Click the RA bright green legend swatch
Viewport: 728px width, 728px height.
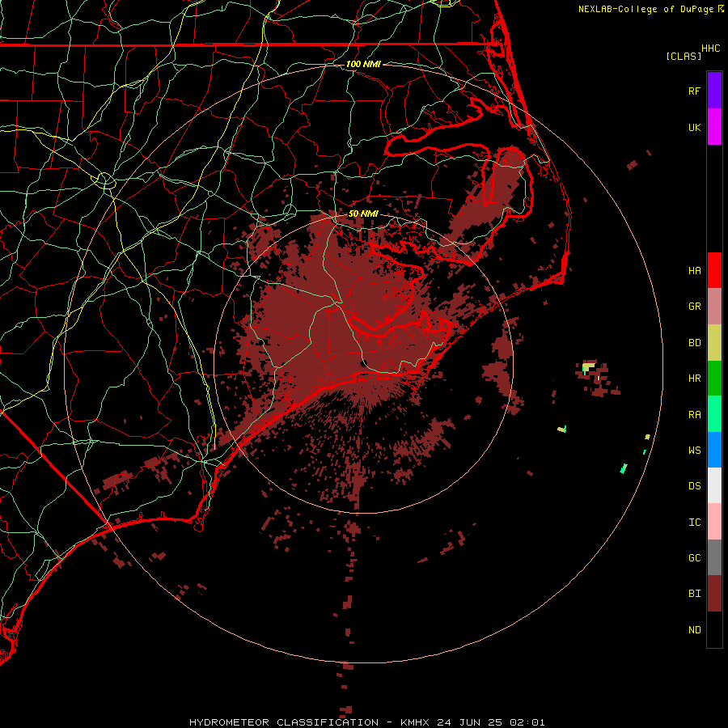(714, 414)
